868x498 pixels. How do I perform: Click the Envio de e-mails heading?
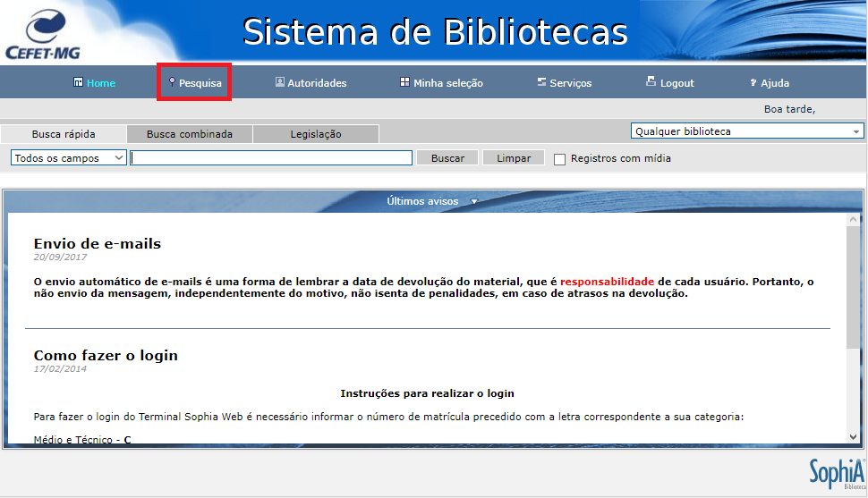(98, 244)
